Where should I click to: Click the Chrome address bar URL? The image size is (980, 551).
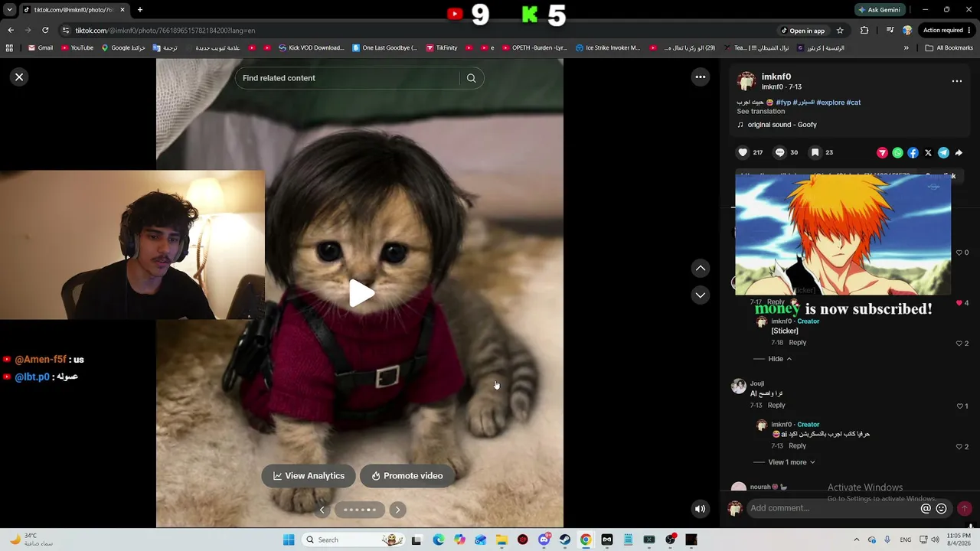165,31
